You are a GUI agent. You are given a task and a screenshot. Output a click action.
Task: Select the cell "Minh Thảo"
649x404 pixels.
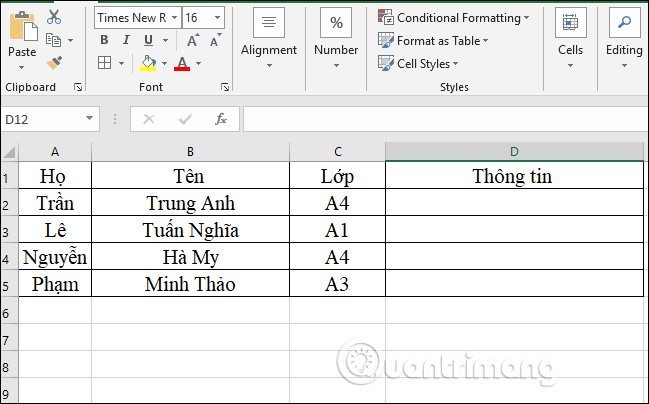[x=190, y=284]
